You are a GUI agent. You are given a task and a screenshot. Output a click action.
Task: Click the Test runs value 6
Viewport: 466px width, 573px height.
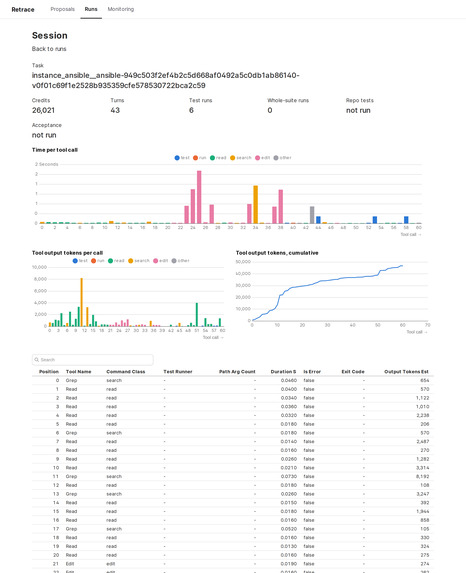click(191, 110)
